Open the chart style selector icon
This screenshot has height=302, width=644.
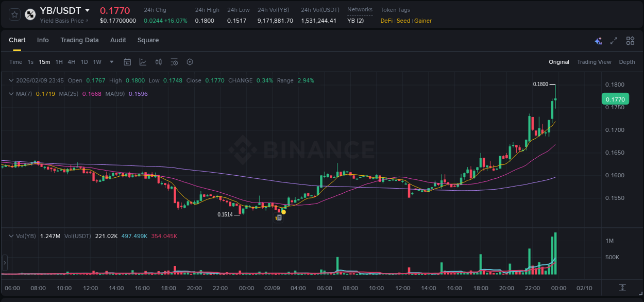142,62
